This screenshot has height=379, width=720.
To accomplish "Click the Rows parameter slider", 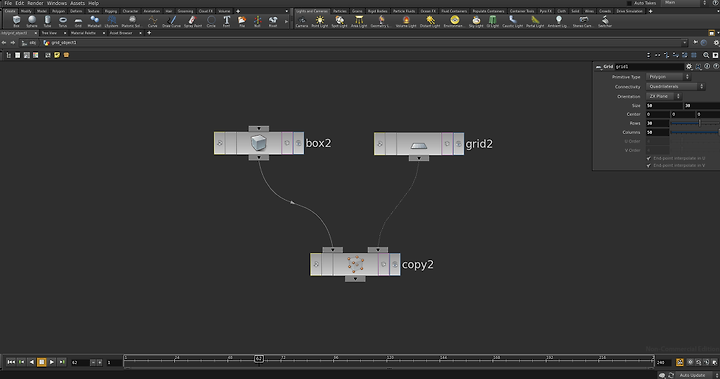I will 695,123.
